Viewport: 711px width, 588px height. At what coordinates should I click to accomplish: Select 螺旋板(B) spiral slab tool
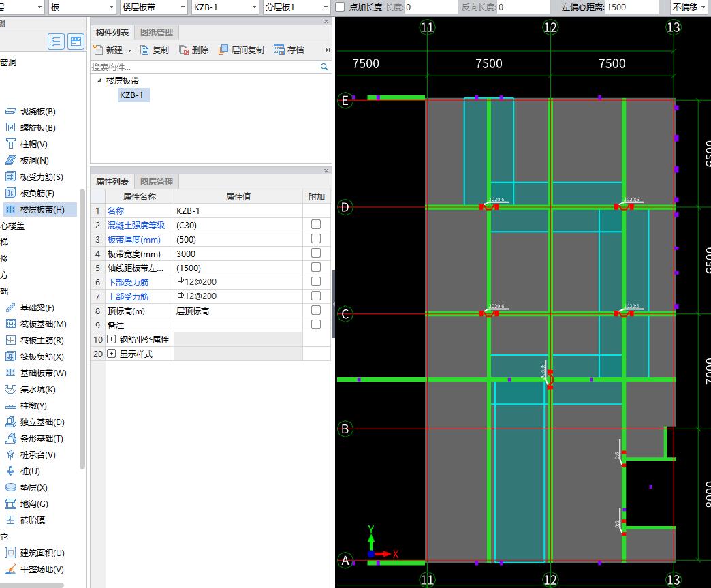click(x=31, y=128)
